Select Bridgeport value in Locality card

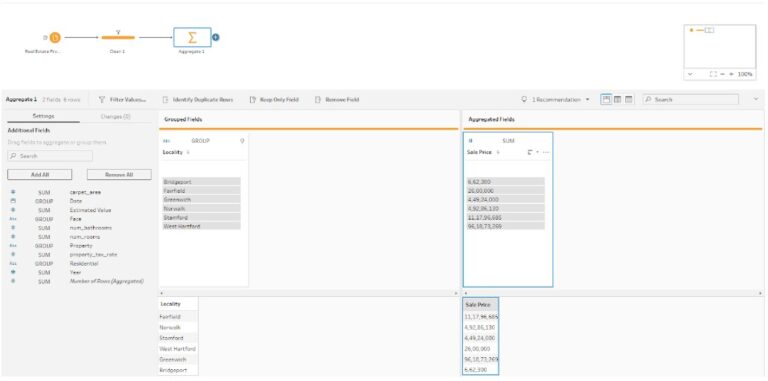pos(202,182)
